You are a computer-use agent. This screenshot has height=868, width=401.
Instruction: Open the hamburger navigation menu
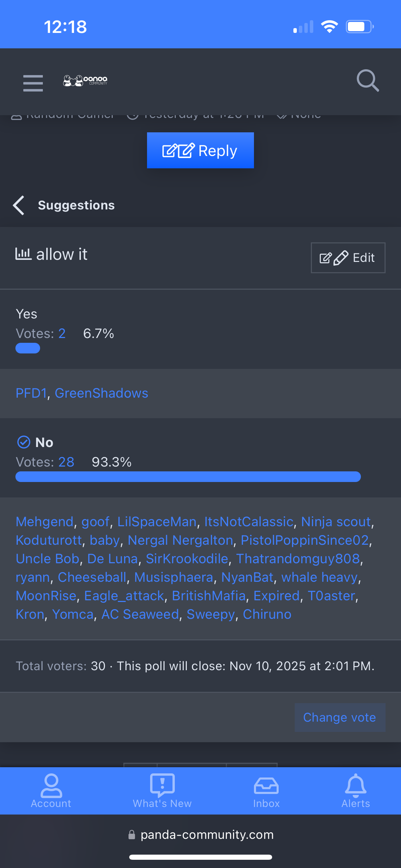click(33, 83)
